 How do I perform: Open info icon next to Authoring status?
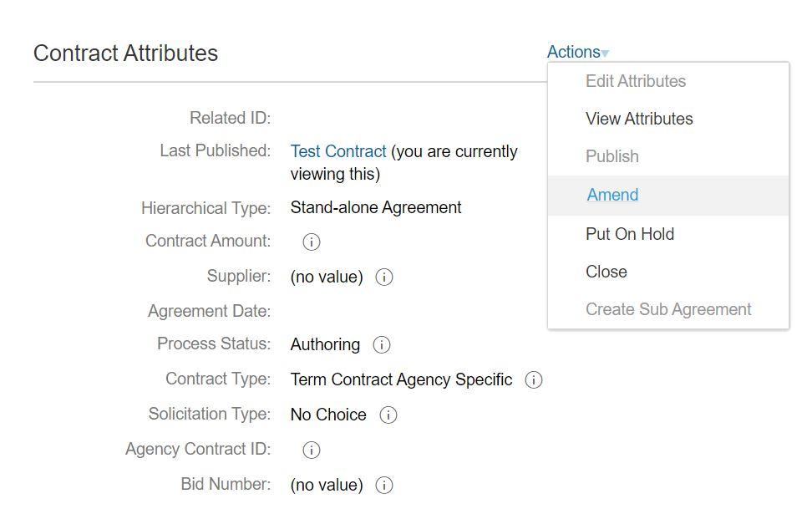(381, 344)
